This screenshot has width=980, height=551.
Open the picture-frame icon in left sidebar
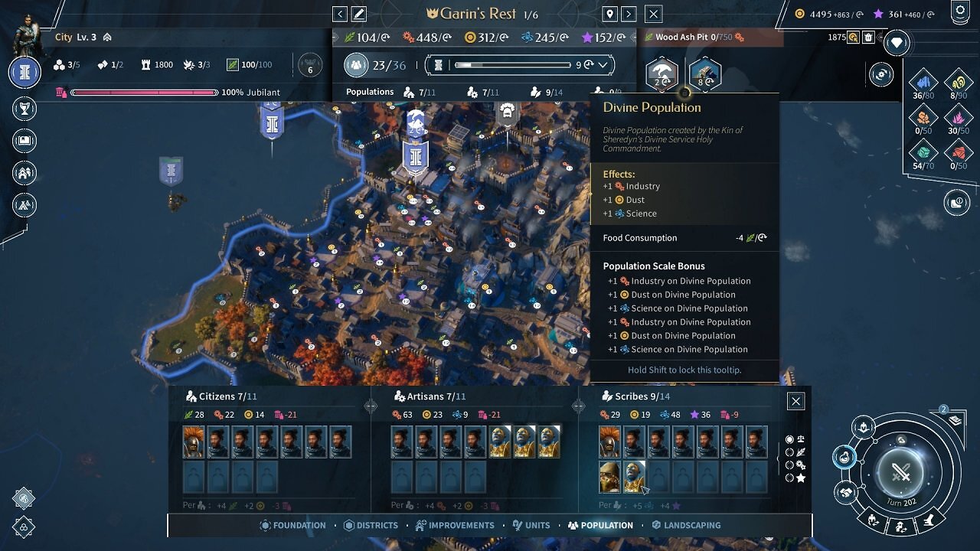coord(24,141)
